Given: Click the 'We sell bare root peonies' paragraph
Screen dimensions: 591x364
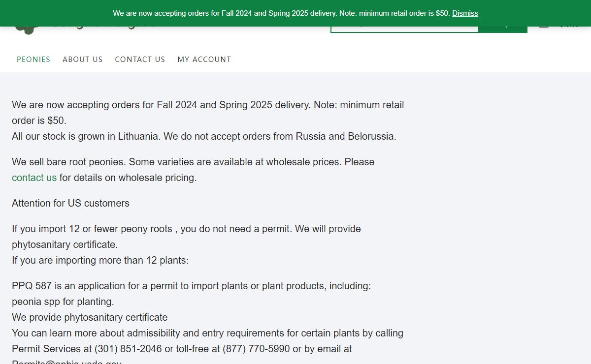Looking at the screenshot, I should 193,162.
